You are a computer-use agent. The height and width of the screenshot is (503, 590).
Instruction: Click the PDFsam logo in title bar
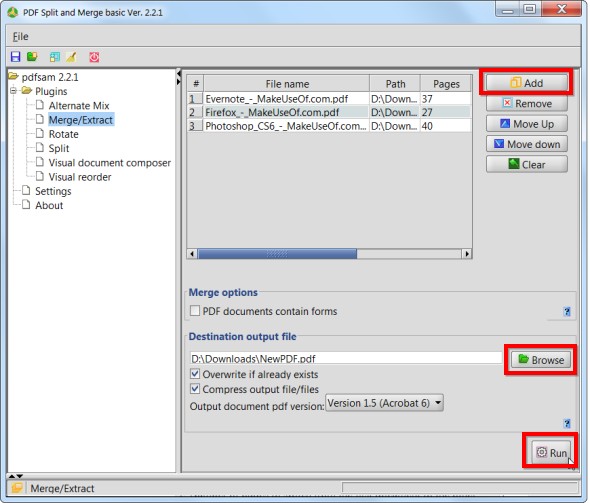[13, 12]
